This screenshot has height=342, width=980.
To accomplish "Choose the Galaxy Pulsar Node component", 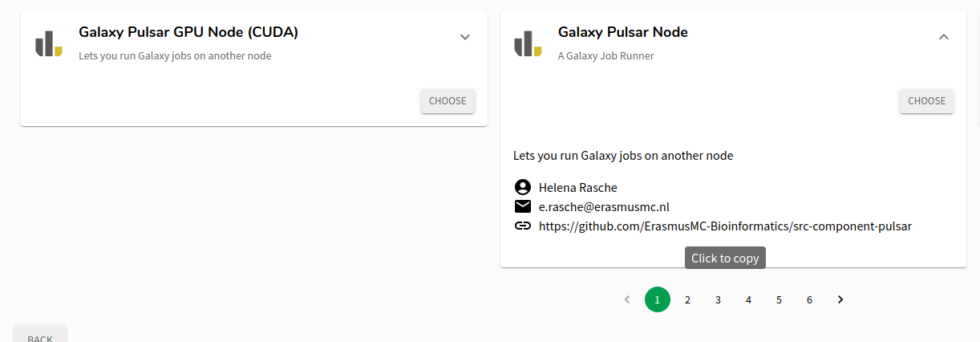I will pos(927,101).
